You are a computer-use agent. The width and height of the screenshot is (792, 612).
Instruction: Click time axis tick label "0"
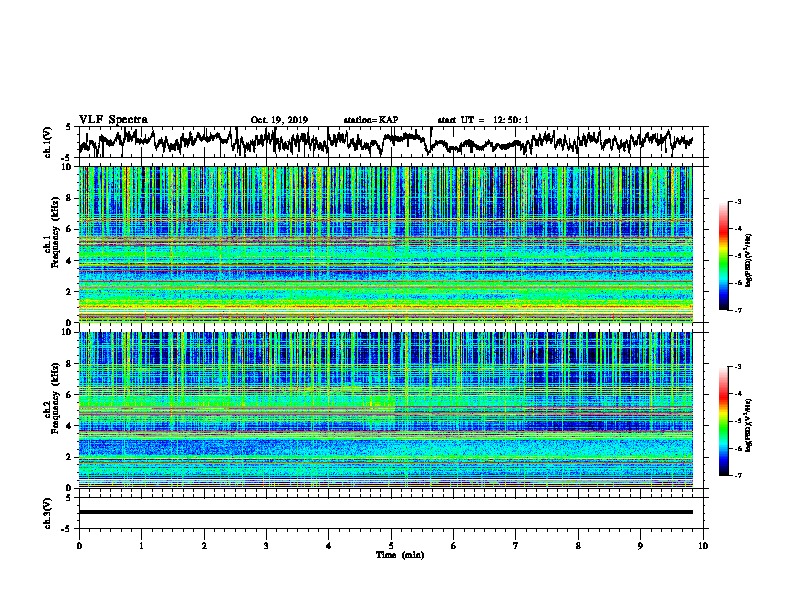click(79, 546)
